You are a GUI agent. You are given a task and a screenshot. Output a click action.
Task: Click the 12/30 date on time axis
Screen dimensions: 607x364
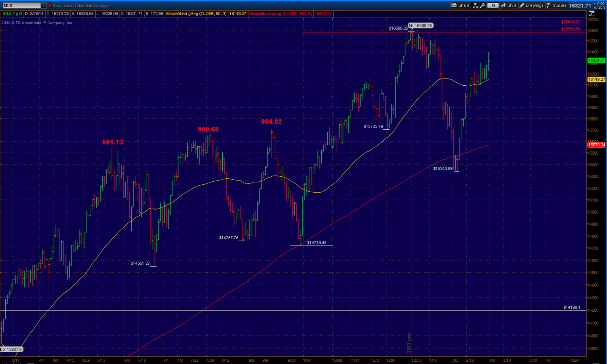tap(417, 360)
